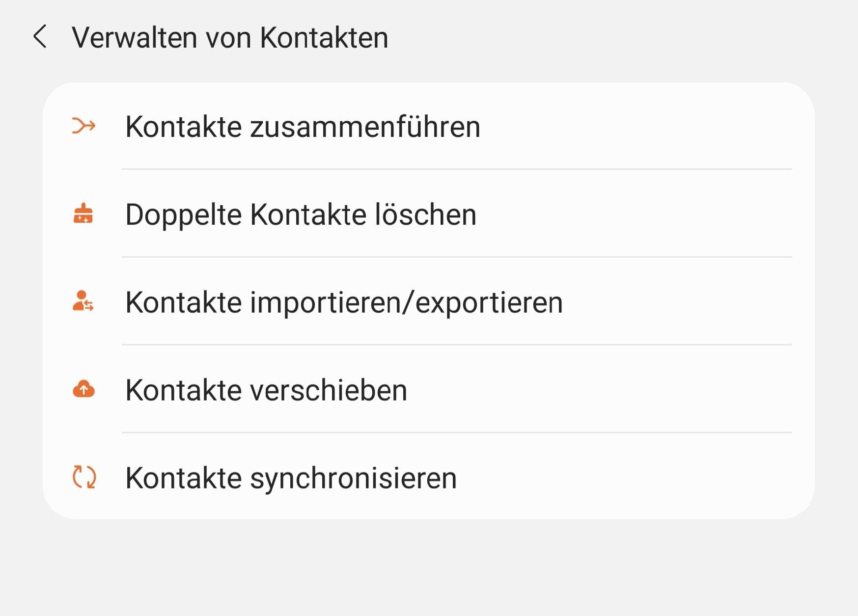Open Kontakte synchronisieren

click(x=291, y=478)
